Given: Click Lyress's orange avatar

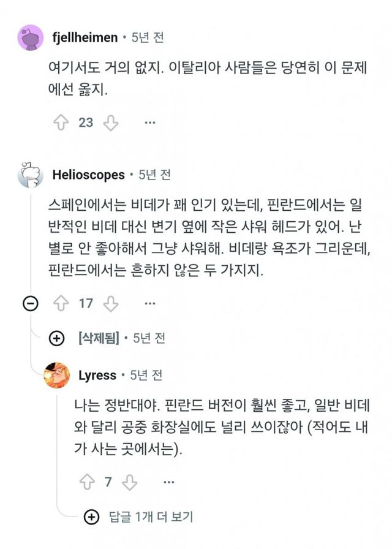Looking at the screenshot, I should tap(57, 375).
